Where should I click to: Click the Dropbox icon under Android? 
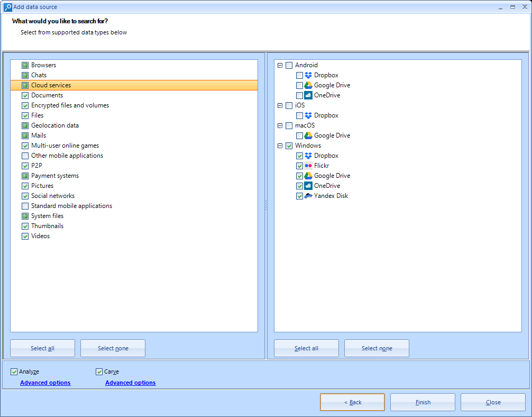(x=308, y=75)
